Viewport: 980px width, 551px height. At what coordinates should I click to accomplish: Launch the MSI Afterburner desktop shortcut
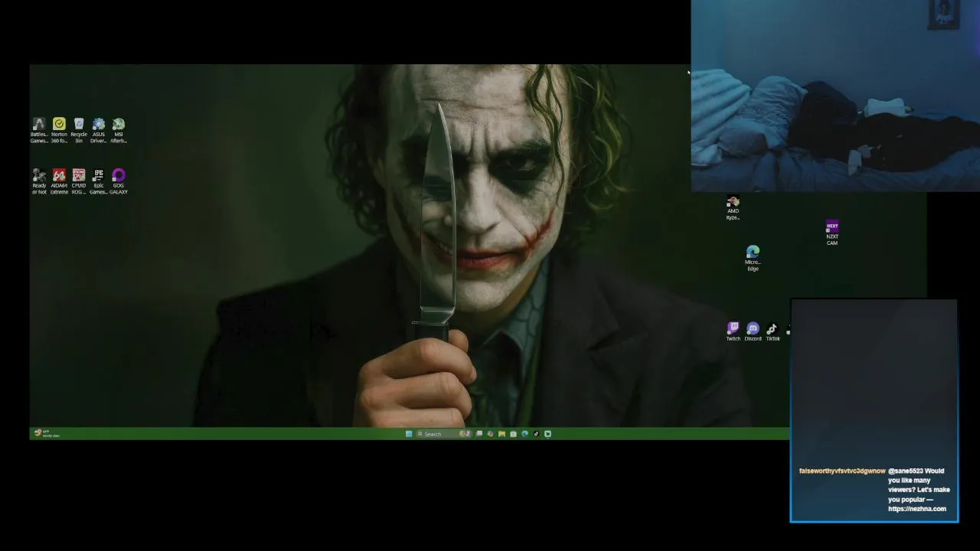pos(119,130)
